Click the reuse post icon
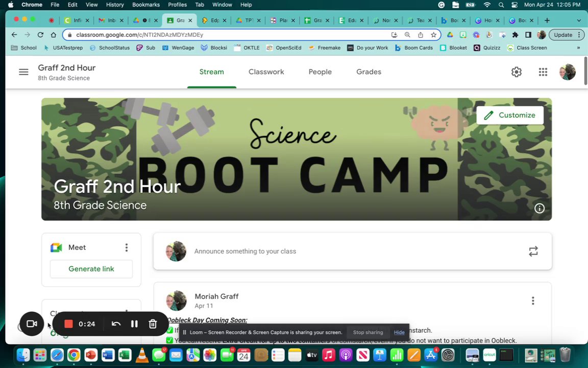Viewport: 588px width, 368px height. tap(533, 251)
